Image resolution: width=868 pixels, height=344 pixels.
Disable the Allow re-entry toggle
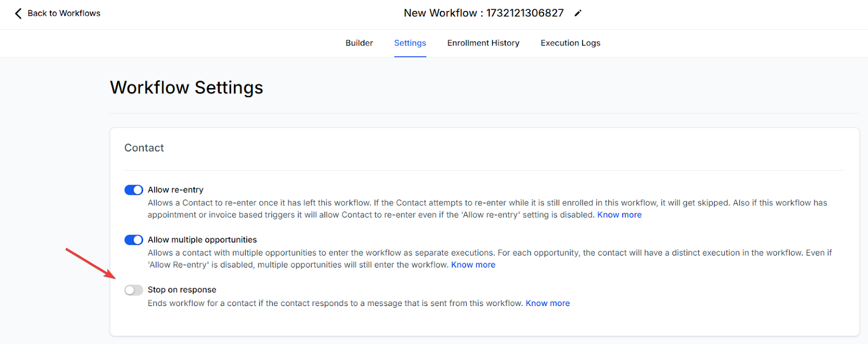pyautogui.click(x=133, y=190)
